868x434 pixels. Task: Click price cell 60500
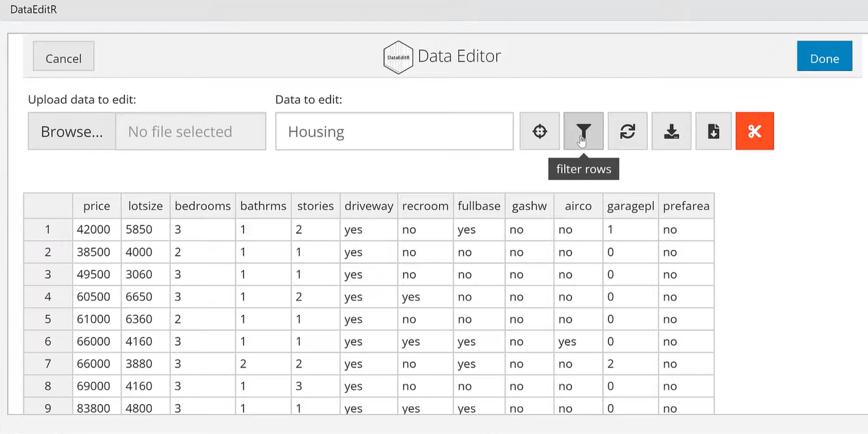click(96, 296)
